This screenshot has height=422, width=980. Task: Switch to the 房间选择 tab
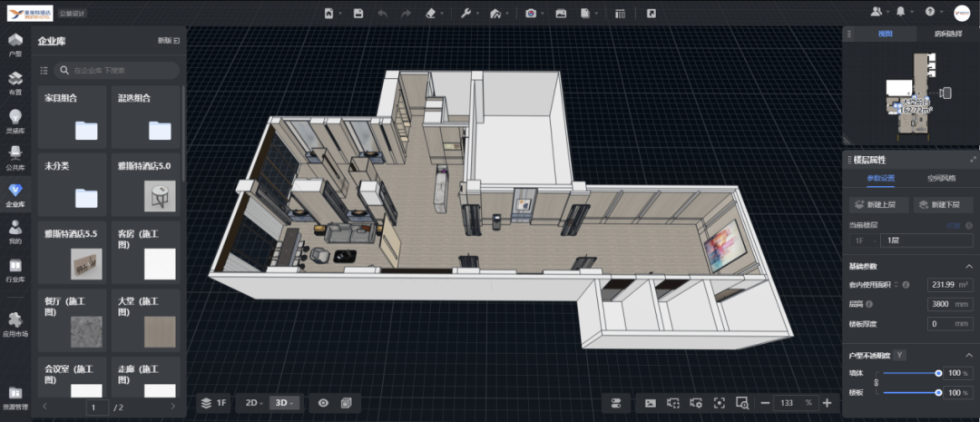[946, 34]
